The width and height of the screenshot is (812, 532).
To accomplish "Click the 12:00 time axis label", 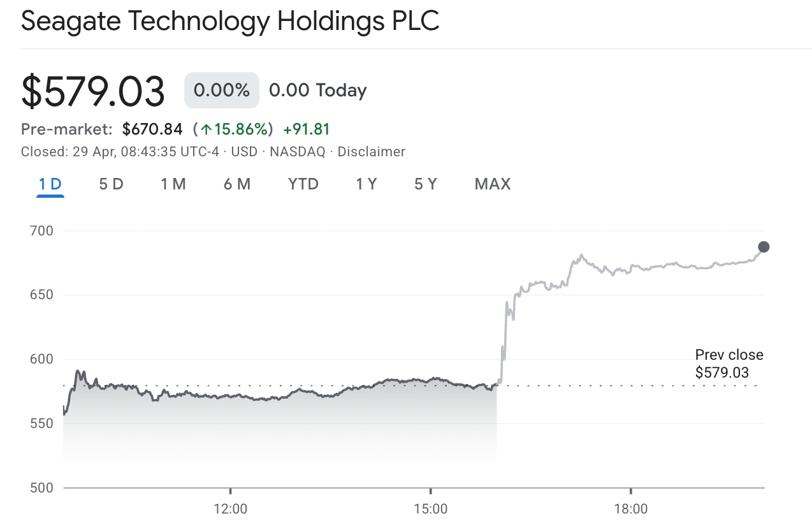I will click(x=230, y=509).
